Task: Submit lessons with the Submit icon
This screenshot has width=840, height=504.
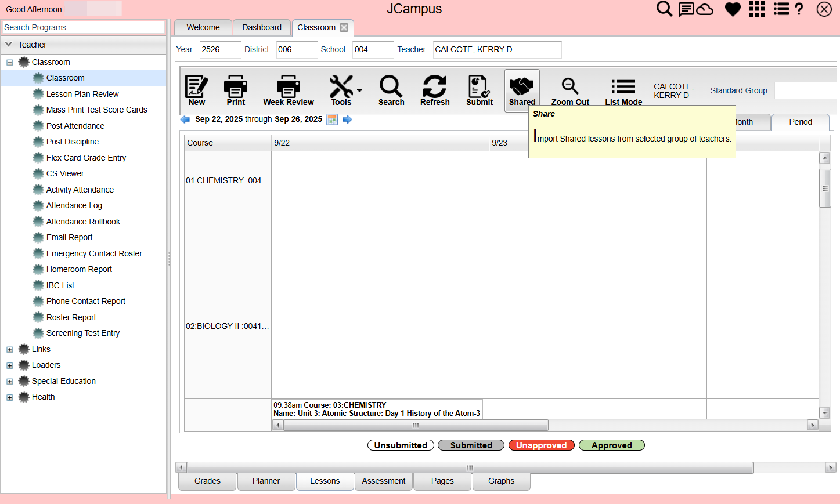Action: click(x=480, y=90)
